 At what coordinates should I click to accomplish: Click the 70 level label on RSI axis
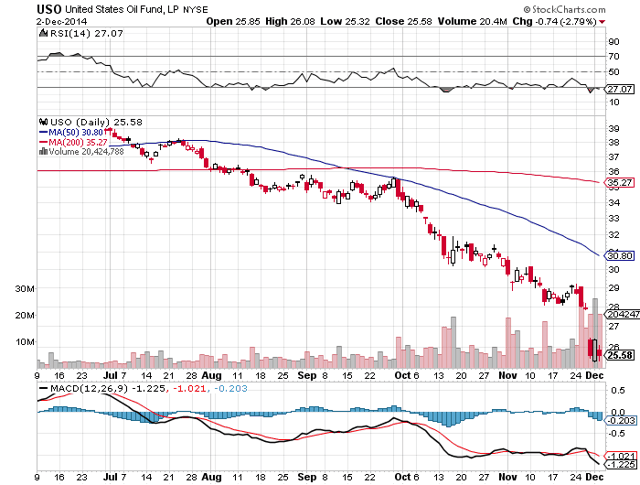[x=613, y=56]
